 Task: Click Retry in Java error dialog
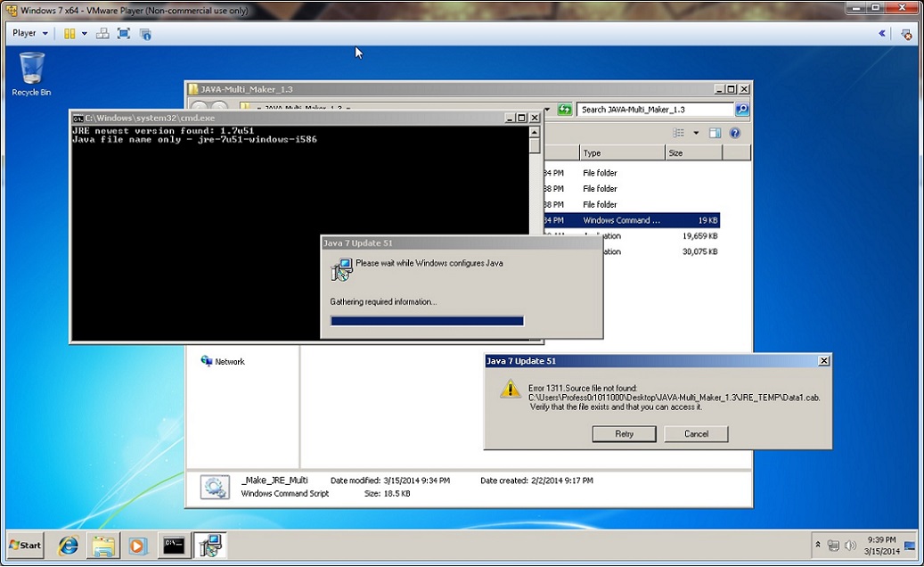(x=624, y=434)
